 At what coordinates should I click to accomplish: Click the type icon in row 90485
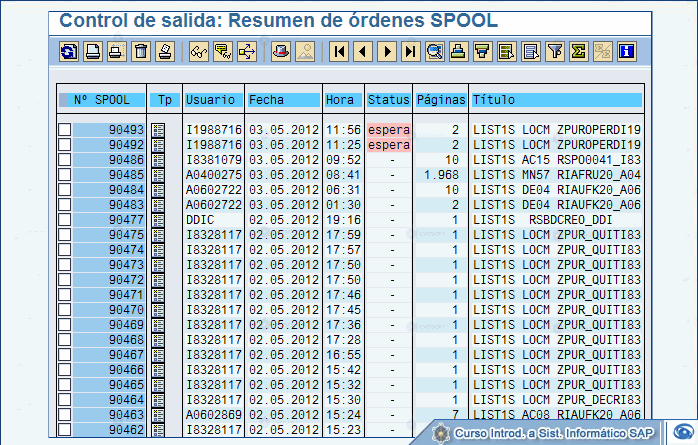click(158, 175)
